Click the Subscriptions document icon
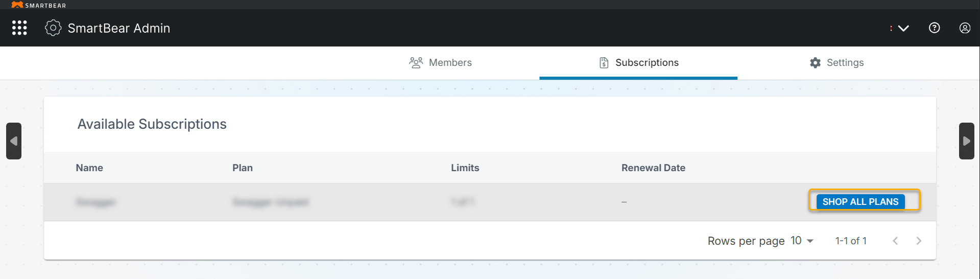980x279 pixels. (604, 62)
